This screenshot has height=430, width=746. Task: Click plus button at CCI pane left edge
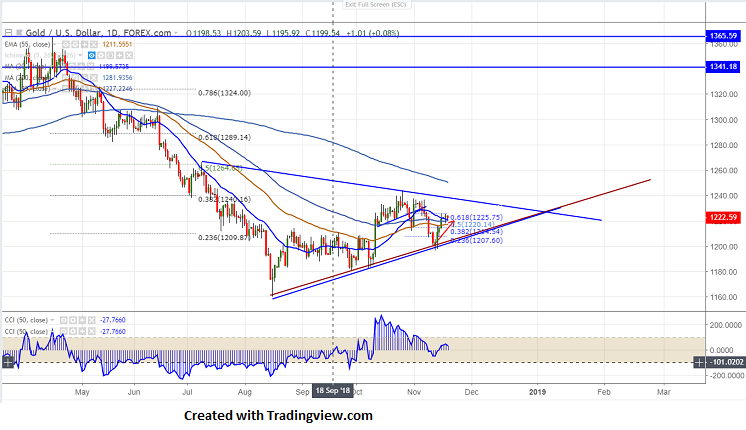(x=8, y=363)
